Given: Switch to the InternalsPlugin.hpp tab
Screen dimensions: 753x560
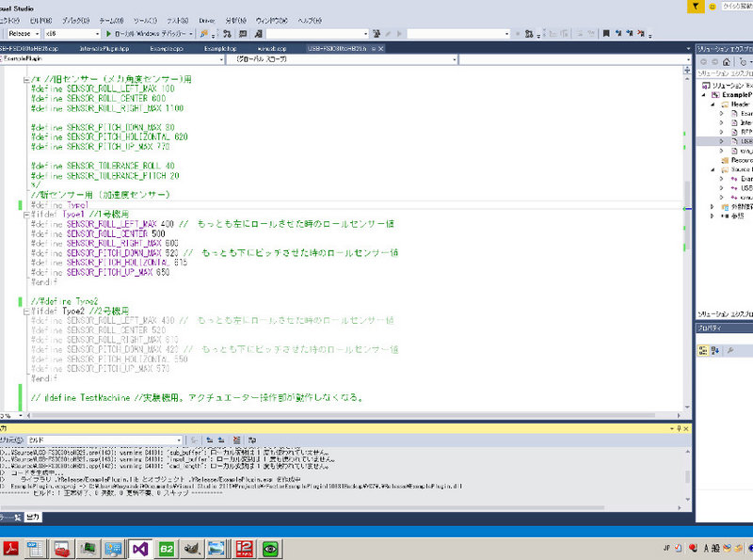Looking at the screenshot, I should (x=104, y=49).
